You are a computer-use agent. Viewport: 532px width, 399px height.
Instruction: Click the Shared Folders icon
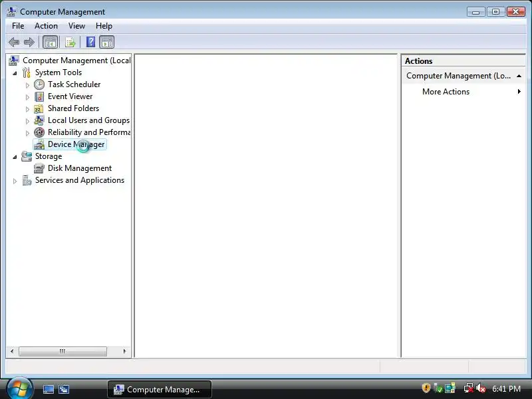coord(39,109)
